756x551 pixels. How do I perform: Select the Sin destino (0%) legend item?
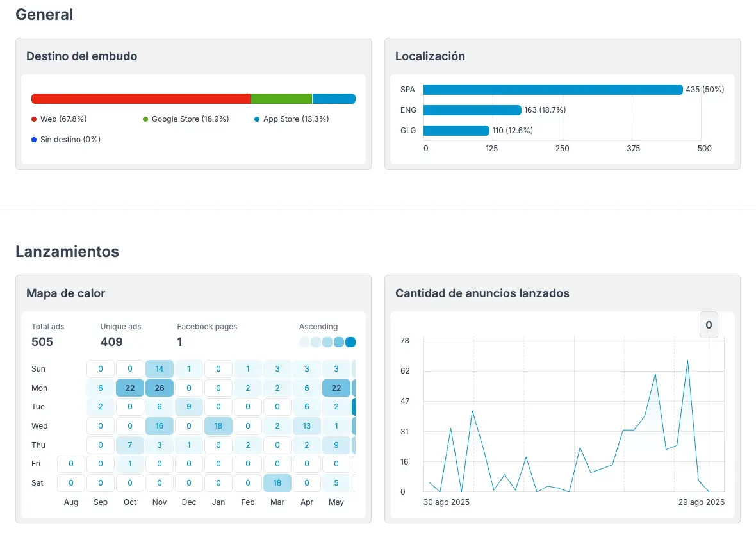(x=66, y=139)
